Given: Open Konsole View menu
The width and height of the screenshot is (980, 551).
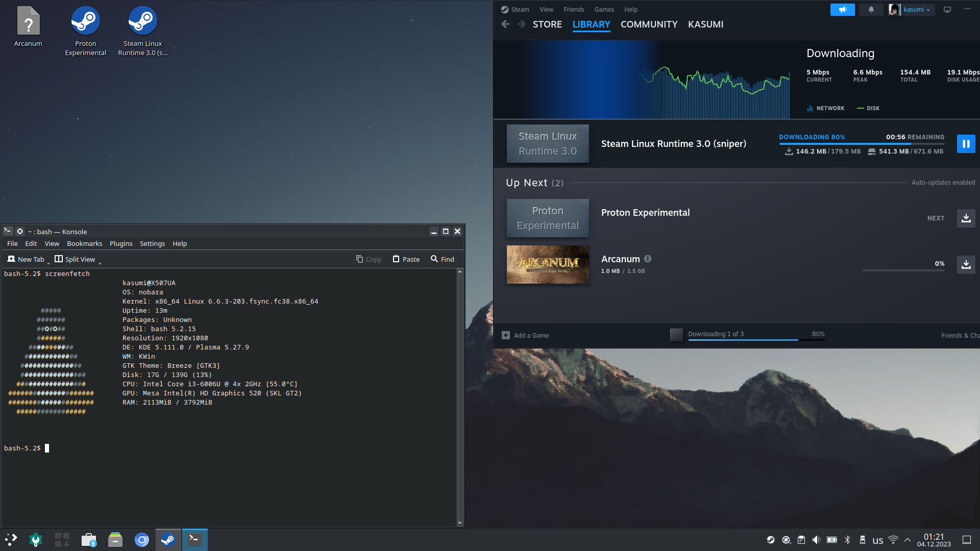Looking at the screenshot, I should point(52,243).
